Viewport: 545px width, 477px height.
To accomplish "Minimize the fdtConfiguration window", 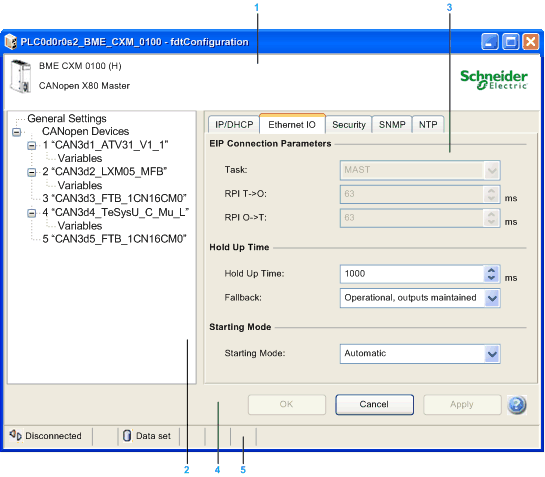I will pyautogui.click(x=490, y=42).
